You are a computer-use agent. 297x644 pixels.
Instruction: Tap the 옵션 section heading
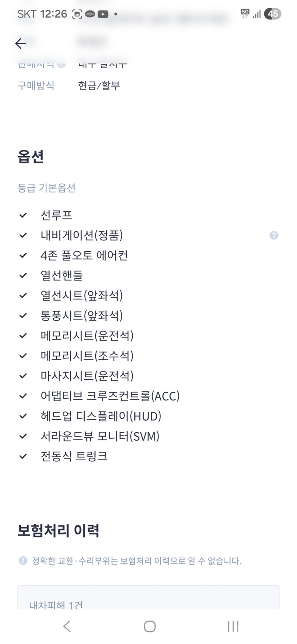click(31, 157)
